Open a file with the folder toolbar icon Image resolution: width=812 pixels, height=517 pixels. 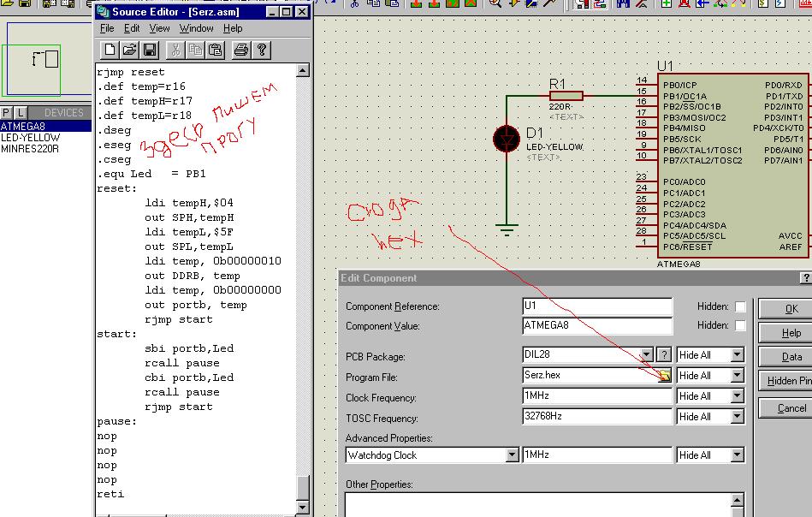tap(129, 51)
